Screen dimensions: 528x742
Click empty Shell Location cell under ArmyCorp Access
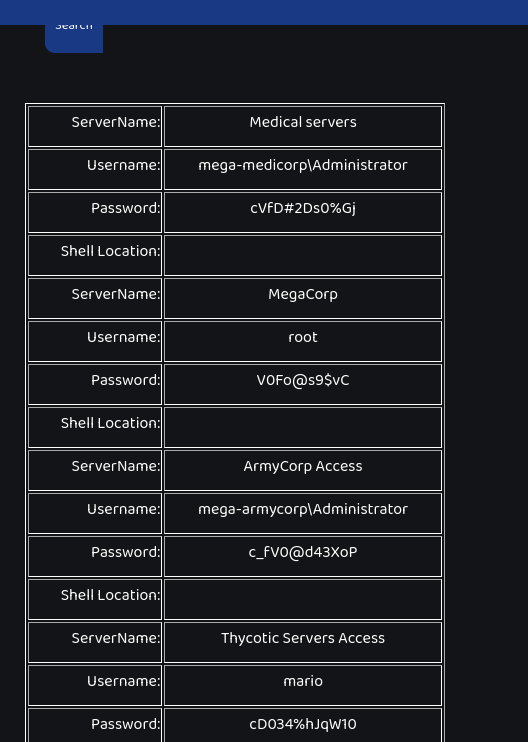click(303, 600)
